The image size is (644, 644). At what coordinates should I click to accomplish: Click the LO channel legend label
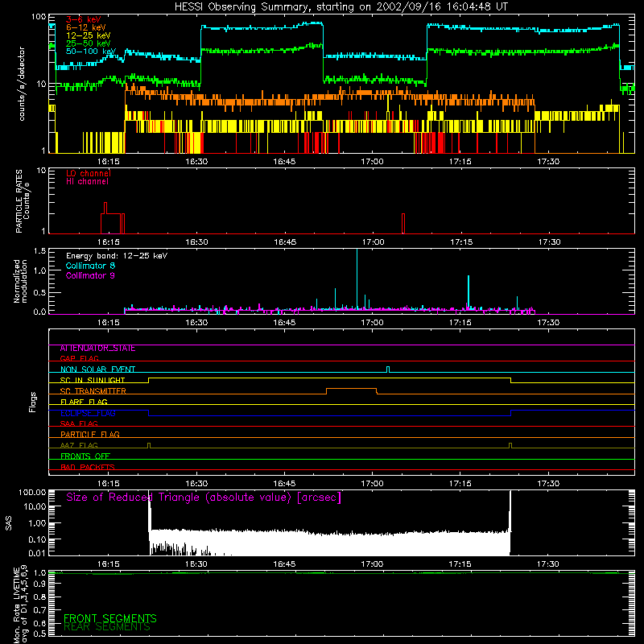89,173
